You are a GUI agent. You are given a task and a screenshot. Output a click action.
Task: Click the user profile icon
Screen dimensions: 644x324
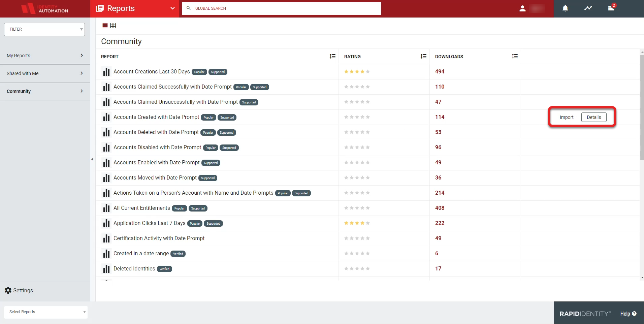pos(522,8)
